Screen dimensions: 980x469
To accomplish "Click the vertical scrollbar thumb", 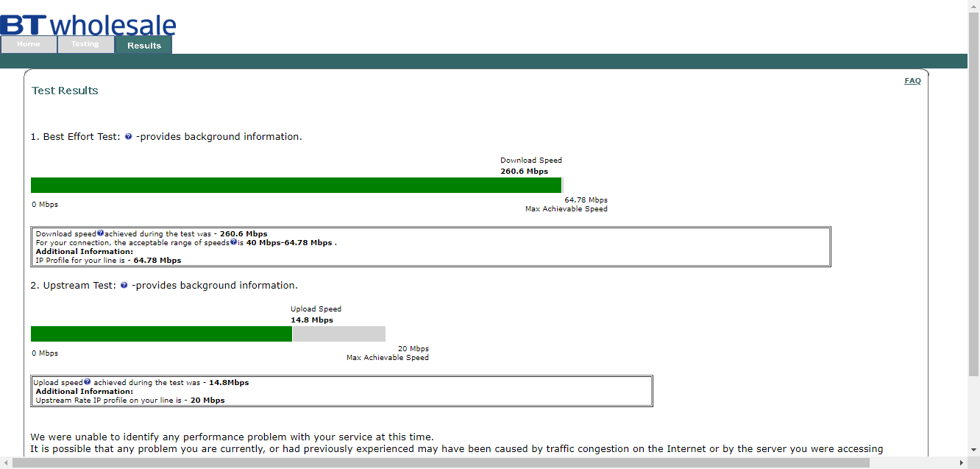I will [x=973, y=191].
